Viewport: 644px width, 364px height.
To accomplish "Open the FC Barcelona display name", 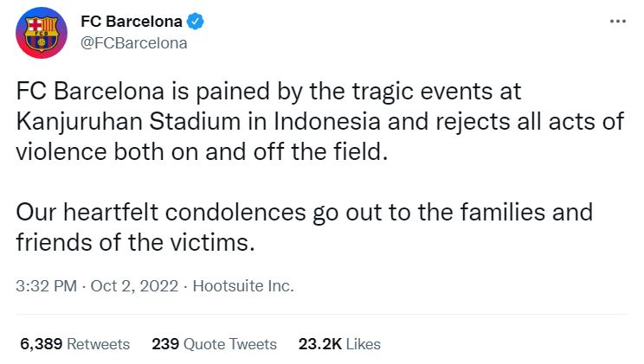I will pyautogui.click(x=132, y=22).
